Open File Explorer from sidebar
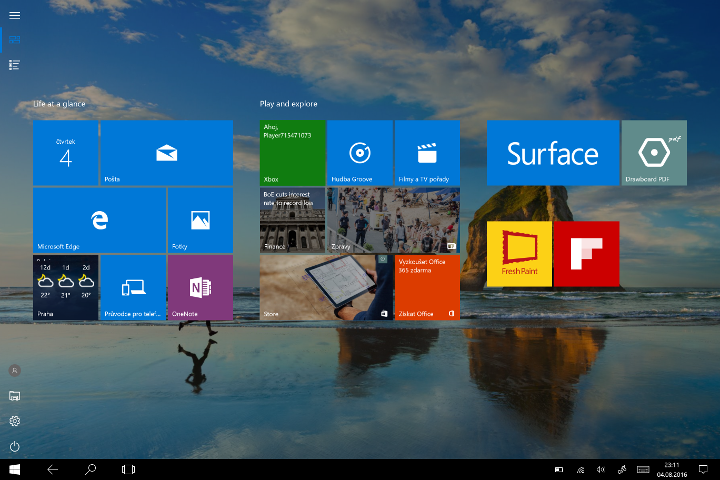720x480 pixels. tap(15, 396)
